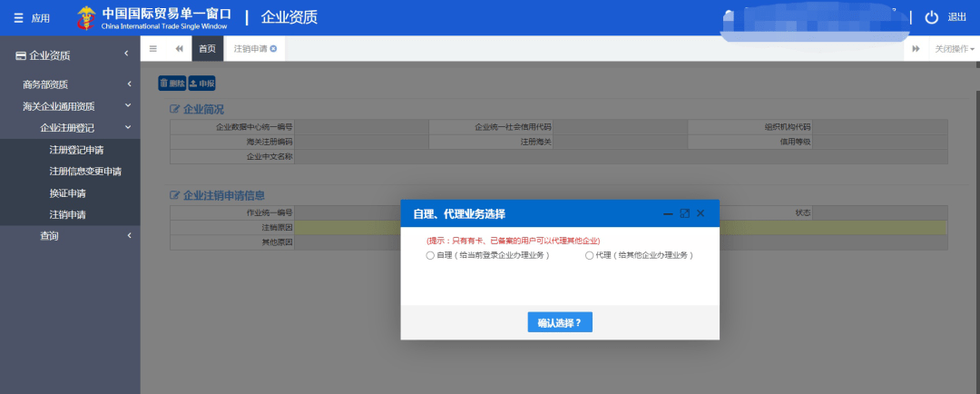
Task: Maximize the 自理、代理业务选择 dialog
Action: click(684, 213)
